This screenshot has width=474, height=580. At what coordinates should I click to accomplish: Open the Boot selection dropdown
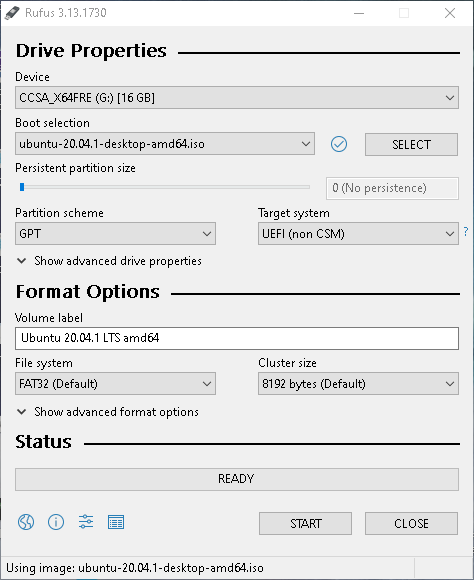pos(165,144)
